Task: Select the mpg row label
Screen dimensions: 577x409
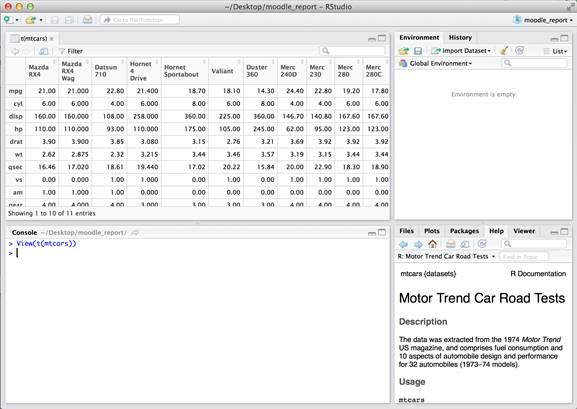Action: tap(15, 91)
